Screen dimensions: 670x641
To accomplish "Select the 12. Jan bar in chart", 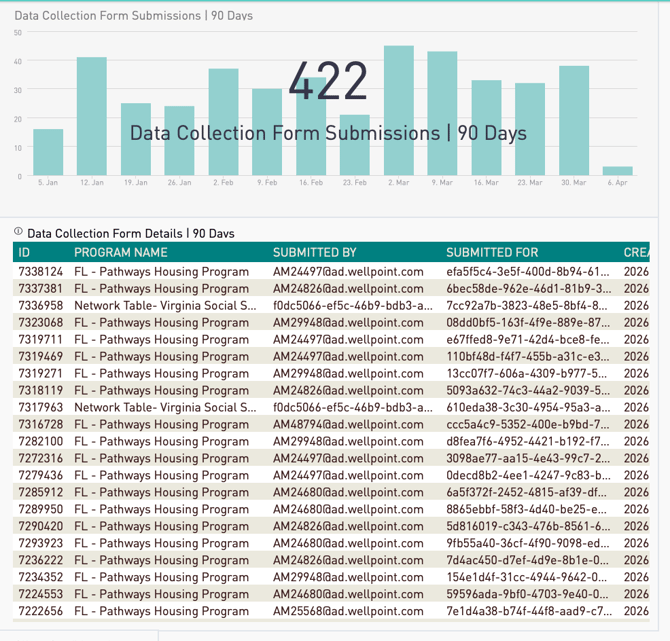I will 92,117.
